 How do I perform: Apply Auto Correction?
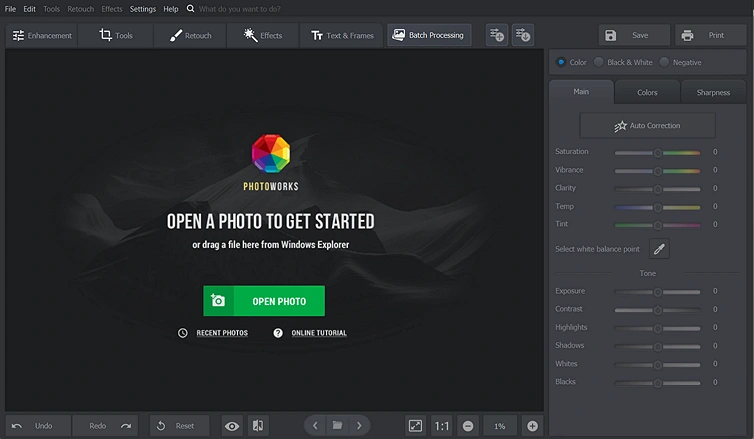pyautogui.click(x=647, y=125)
